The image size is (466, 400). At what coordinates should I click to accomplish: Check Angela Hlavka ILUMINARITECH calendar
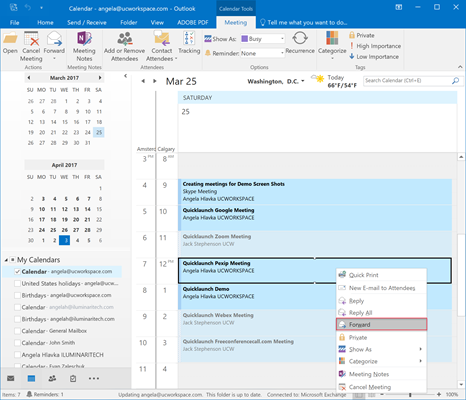pos(18,355)
